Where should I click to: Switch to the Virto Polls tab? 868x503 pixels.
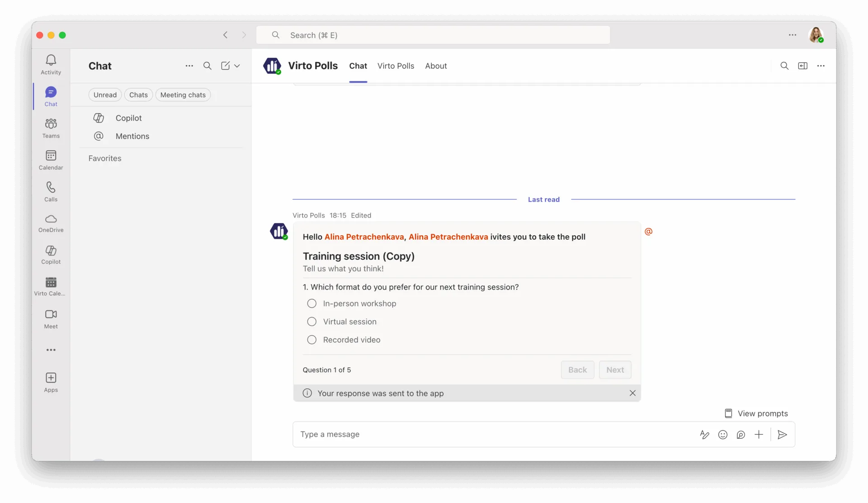pyautogui.click(x=396, y=66)
